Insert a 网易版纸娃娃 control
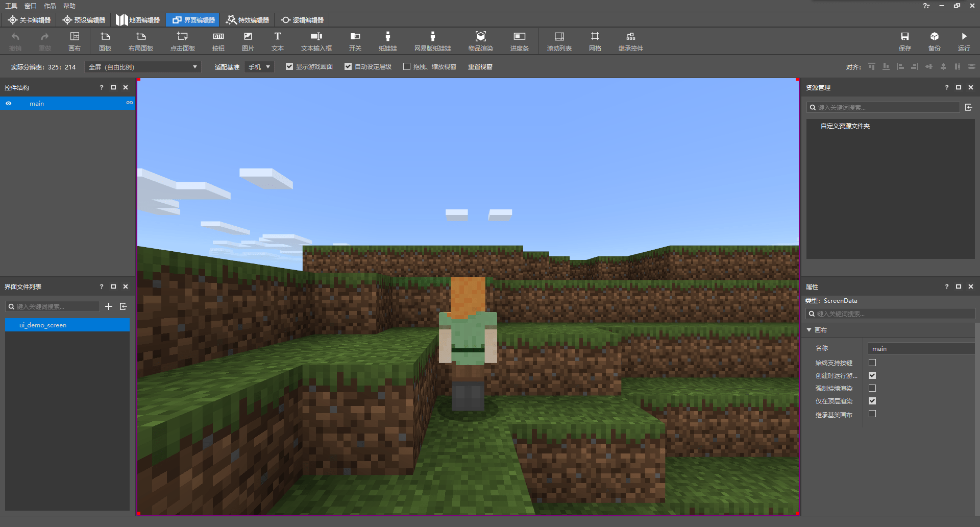Viewport: 980px width, 527px height. coord(433,41)
